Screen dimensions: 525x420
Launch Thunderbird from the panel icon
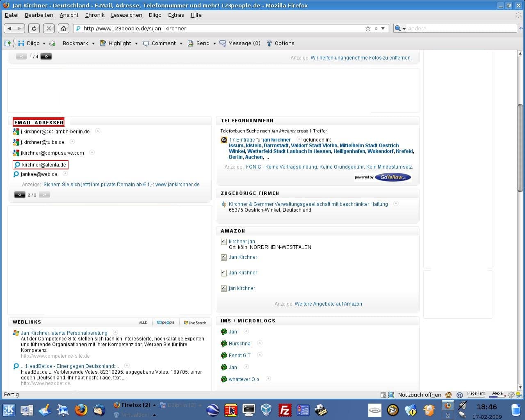coord(99,410)
